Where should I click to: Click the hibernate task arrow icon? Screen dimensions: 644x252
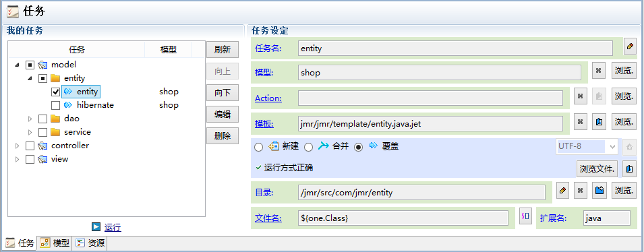pyautogui.click(x=69, y=105)
